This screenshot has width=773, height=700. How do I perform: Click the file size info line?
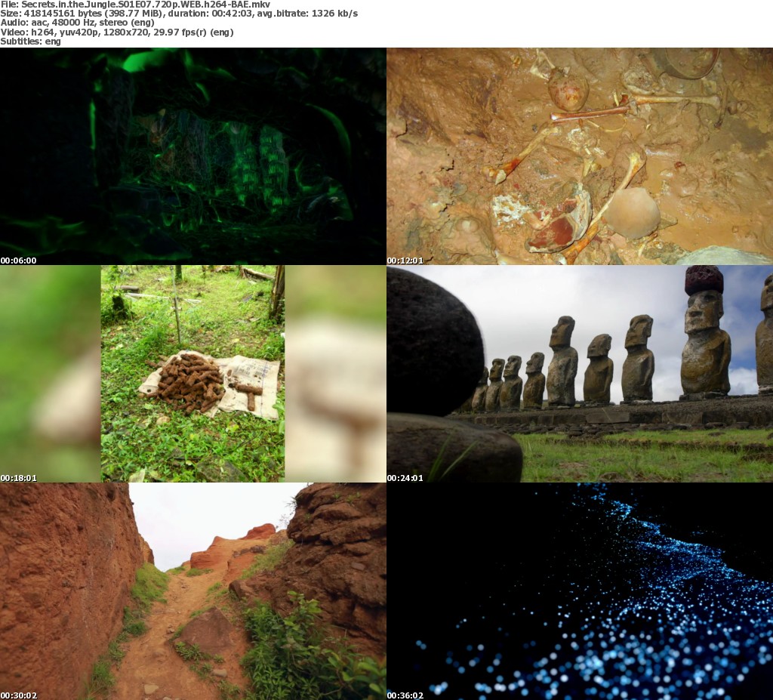click(x=179, y=14)
